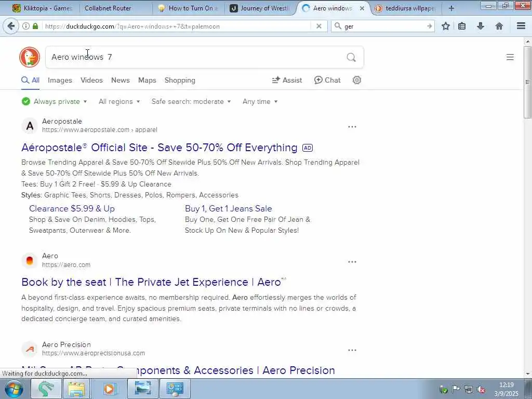Click the aeropostale.com URL text

point(100,130)
